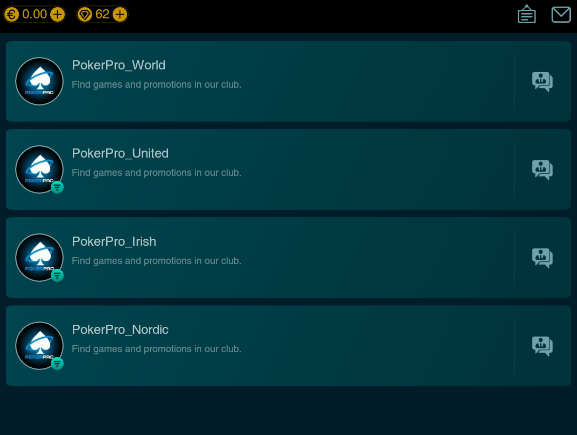This screenshot has height=435, width=577.
Task: Open PokerPro_Nordic club chat icon
Action: click(542, 346)
